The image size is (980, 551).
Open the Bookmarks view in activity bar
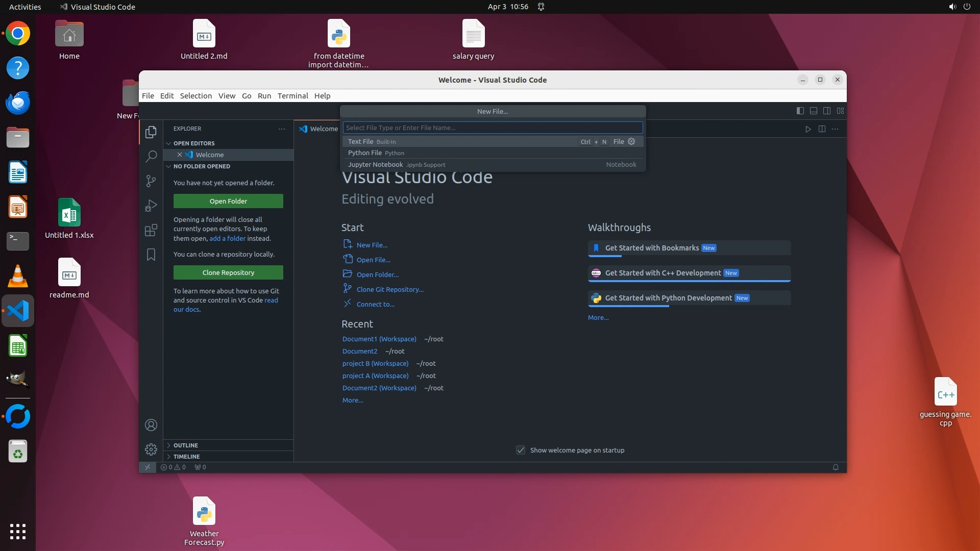pos(151,255)
